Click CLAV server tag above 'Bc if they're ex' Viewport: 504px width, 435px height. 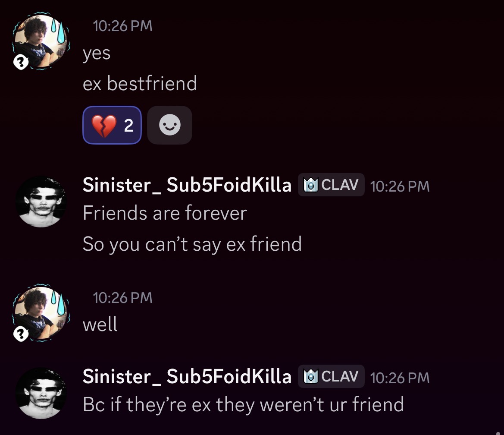click(331, 377)
